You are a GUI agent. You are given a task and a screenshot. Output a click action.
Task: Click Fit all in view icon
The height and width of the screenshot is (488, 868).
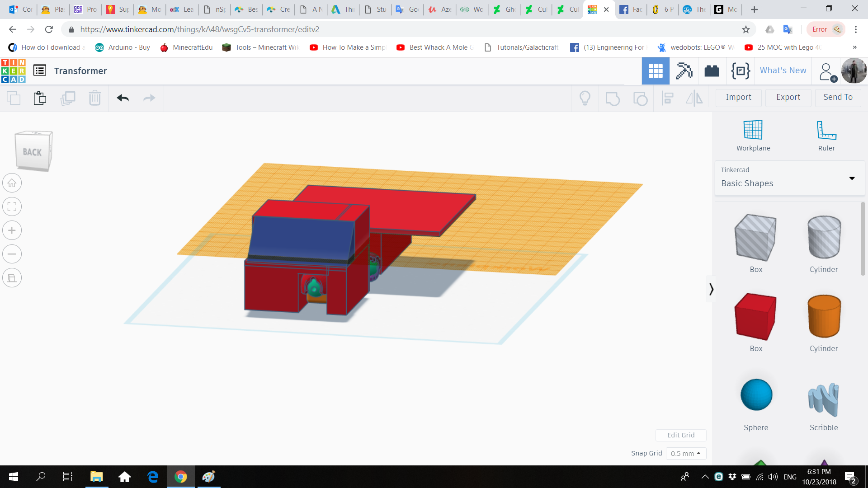[x=12, y=207]
